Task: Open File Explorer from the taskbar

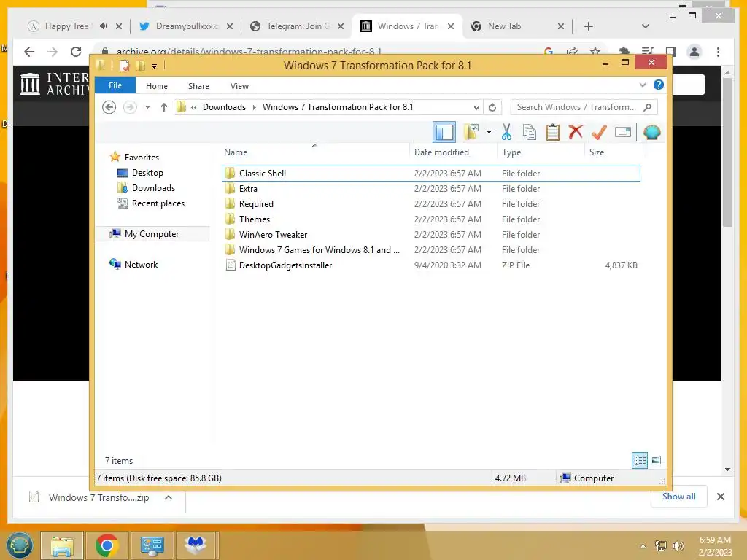Action: point(62,545)
